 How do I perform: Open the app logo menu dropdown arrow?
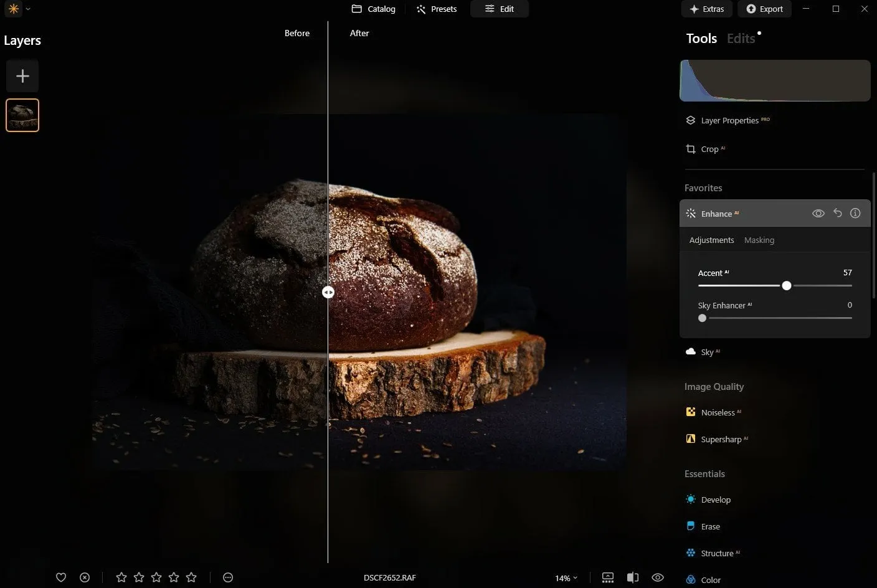(x=28, y=9)
